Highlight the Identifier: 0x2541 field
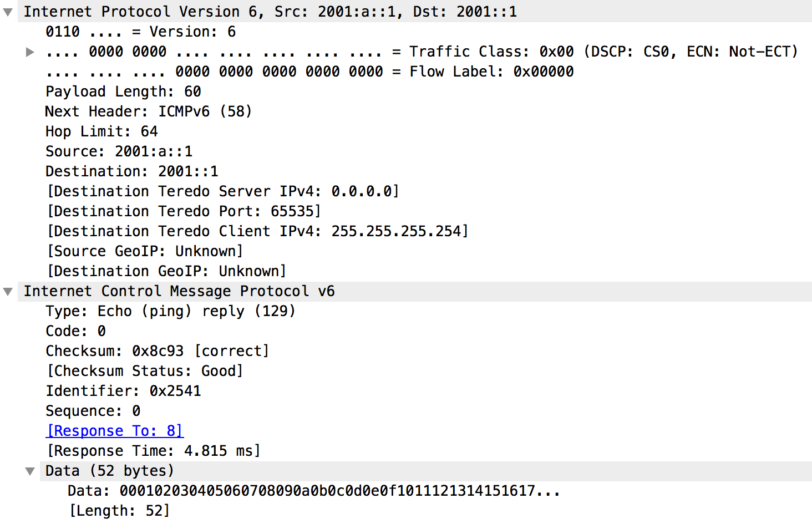 pos(123,391)
